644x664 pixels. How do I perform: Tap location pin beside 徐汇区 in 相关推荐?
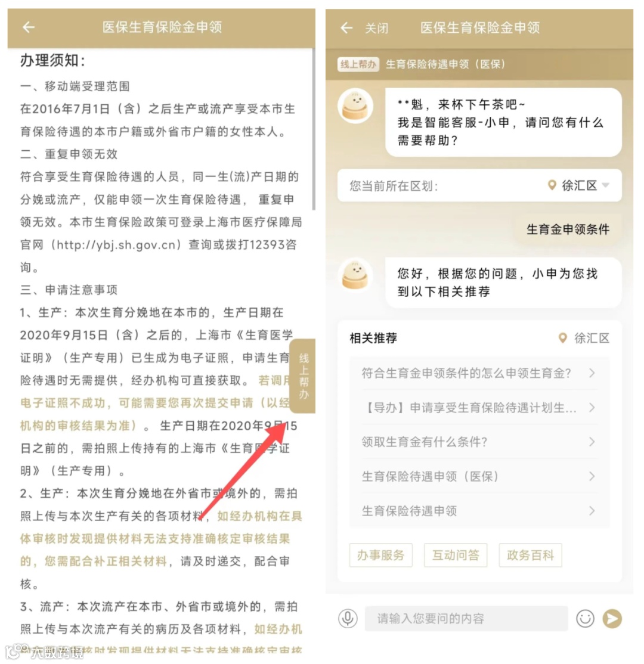point(563,337)
